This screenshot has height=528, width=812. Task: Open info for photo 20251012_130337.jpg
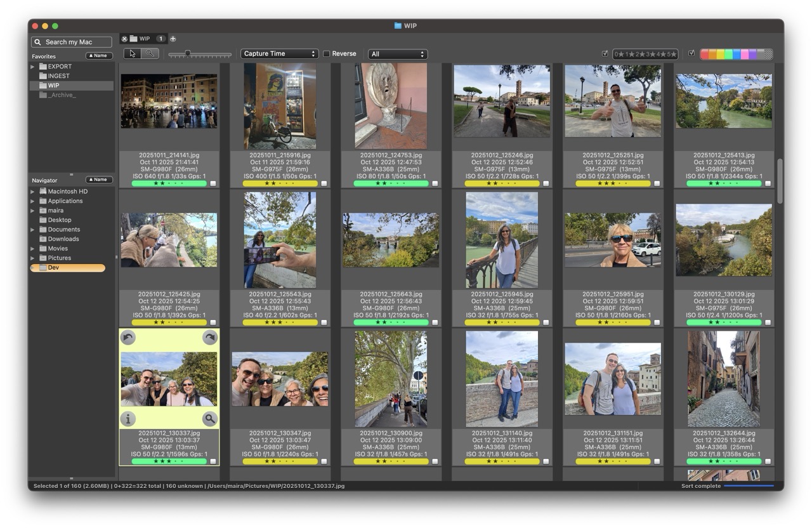[x=128, y=419]
